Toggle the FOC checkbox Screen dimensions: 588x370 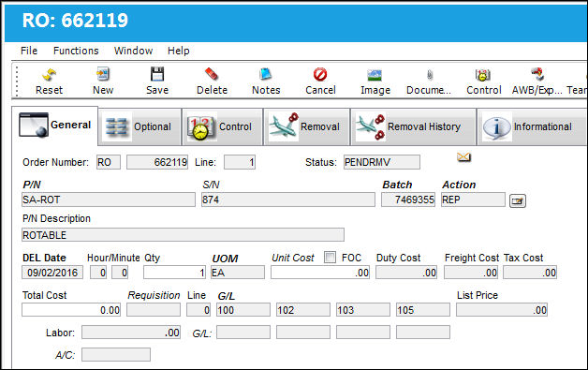coord(330,258)
